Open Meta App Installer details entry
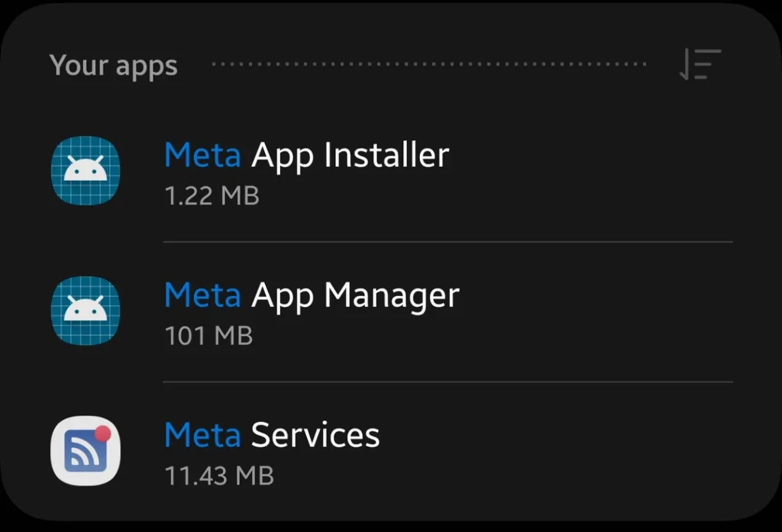 (382, 171)
